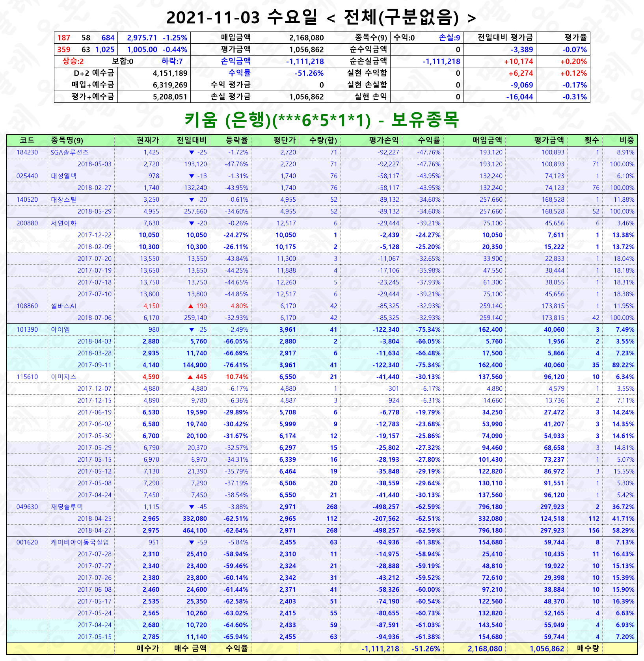Image resolution: width=644 pixels, height=661 pixels.
Task: Click the 매입금액 value 2,168,080 in summary
Action: click(307, 38)
